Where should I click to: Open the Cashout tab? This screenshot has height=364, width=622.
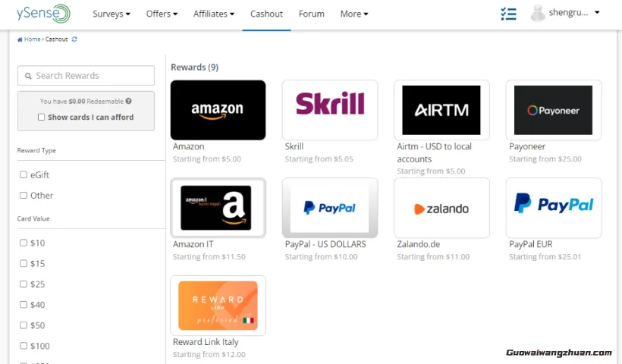[266, 14]
